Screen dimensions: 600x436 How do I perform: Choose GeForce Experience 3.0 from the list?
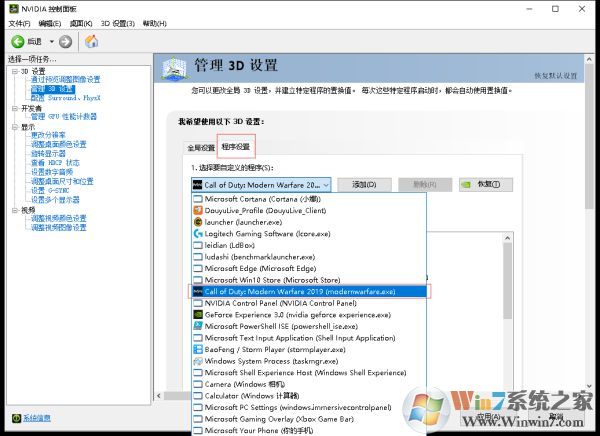pos(309,315)
